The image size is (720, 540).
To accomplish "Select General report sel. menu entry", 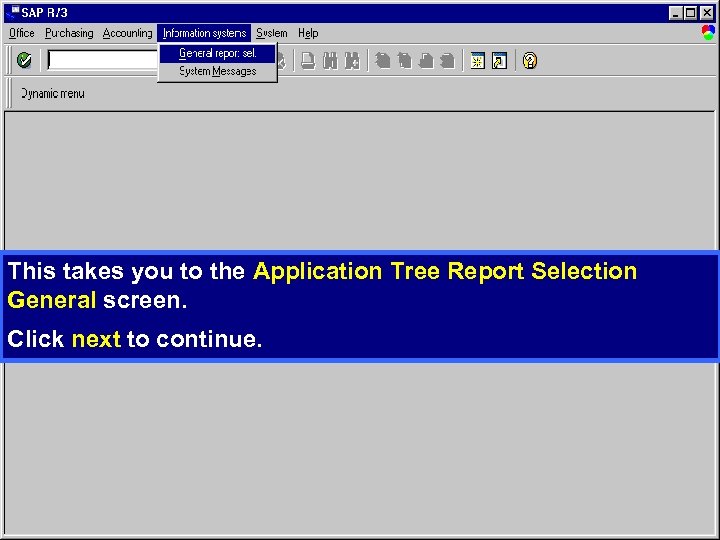I will click(218, 53).
